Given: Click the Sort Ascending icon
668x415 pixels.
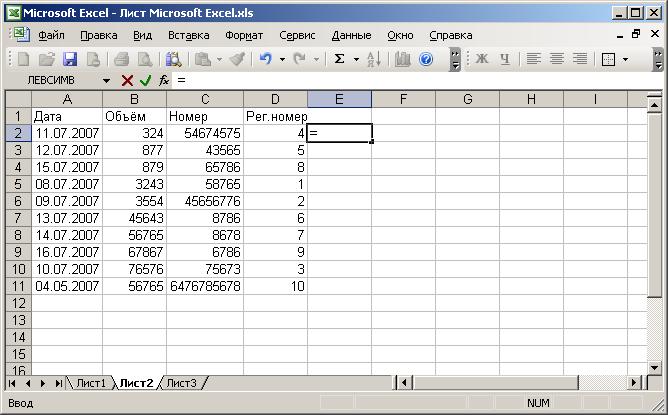Looking at the screenshot, I should 374,59.
